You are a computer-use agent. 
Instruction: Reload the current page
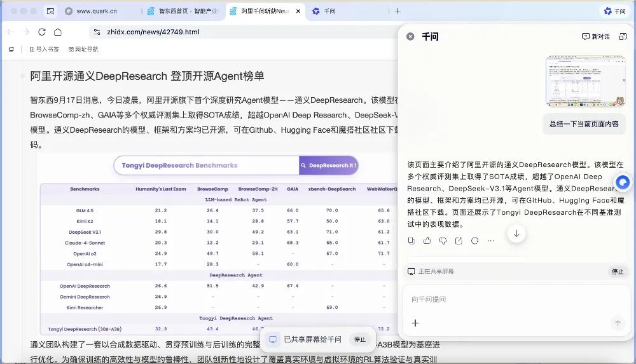click(42, 32)
